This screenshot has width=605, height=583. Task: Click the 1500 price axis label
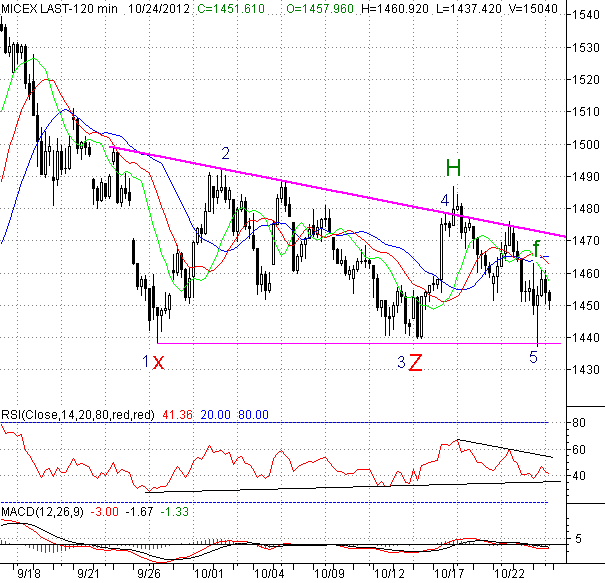[585, 144]
